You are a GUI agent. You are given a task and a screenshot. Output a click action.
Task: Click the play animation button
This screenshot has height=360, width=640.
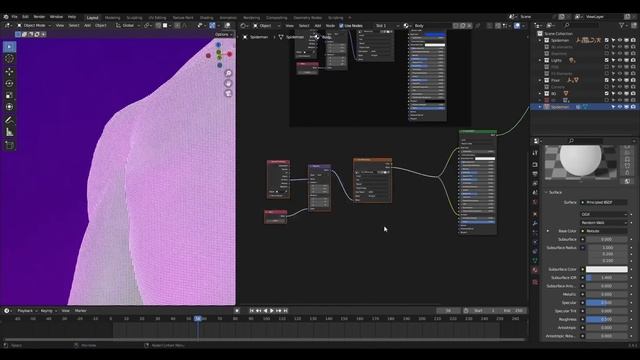(272, 311)
